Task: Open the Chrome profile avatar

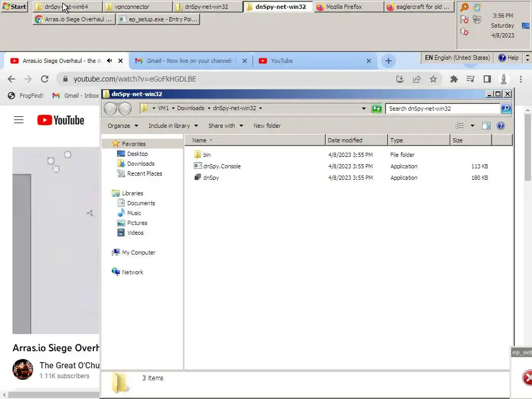Action: [x=503, y=79]
